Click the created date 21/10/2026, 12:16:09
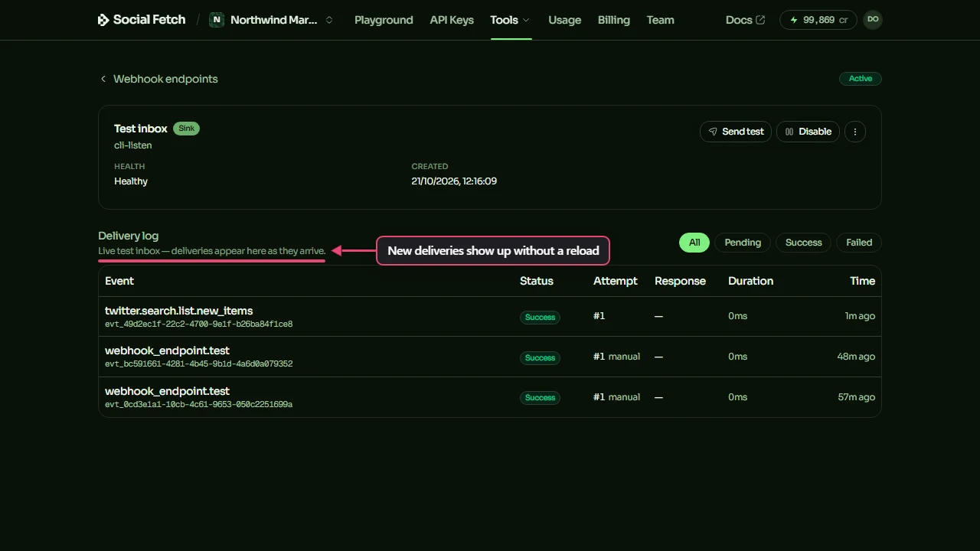980x551 pixels. (454, 181)
